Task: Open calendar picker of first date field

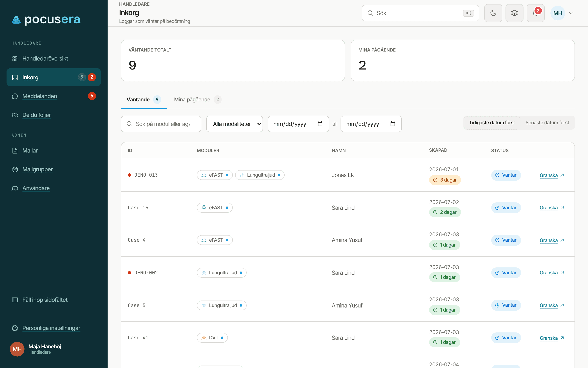Action: click(320, 124)
